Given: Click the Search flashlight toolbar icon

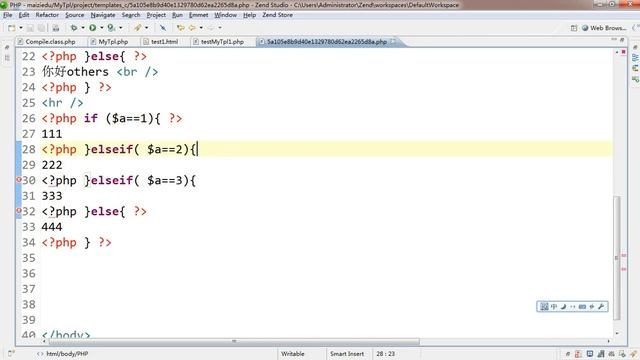Looking at the screenshot, I should (138, 28).
